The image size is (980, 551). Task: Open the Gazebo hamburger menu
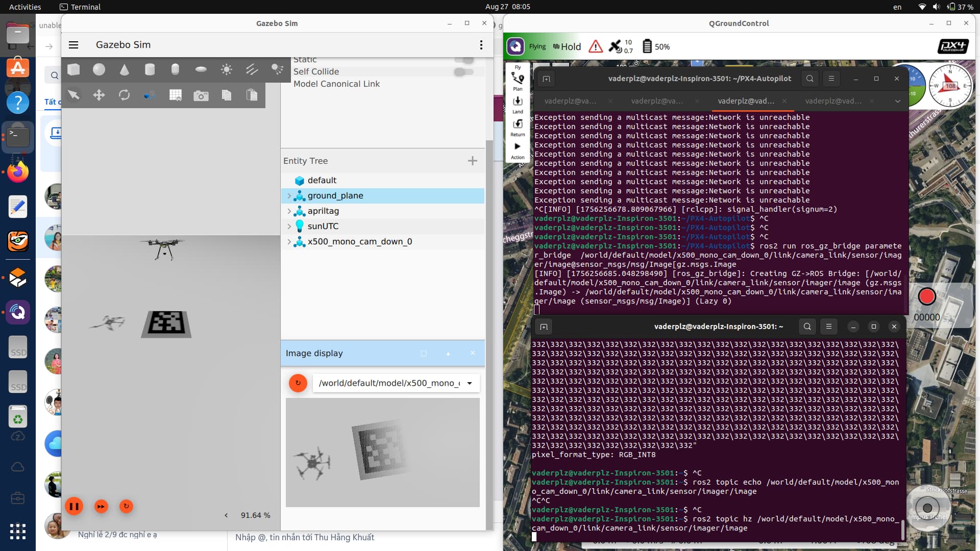point(73,45)
